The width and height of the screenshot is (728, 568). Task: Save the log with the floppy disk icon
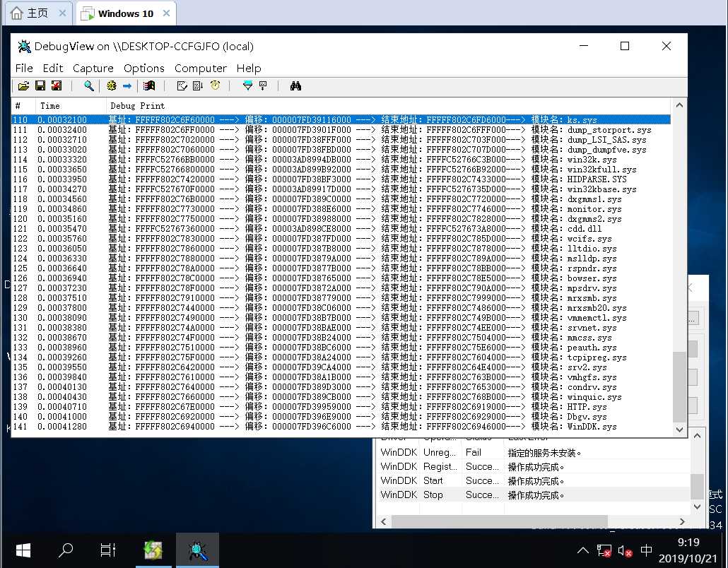tap(40, 86)
